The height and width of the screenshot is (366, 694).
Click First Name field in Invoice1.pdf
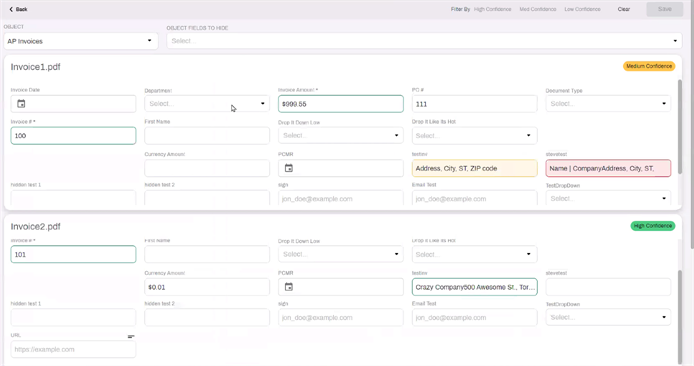coord(207,135)
